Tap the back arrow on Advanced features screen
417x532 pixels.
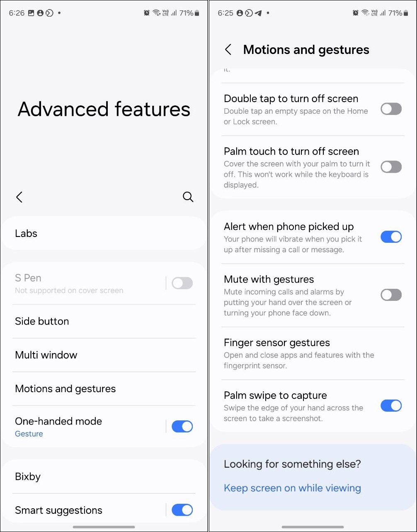click(19, 197)
